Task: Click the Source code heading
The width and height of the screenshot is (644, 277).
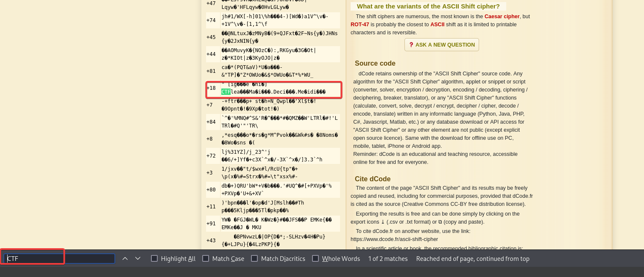Action: pos(375,64)
